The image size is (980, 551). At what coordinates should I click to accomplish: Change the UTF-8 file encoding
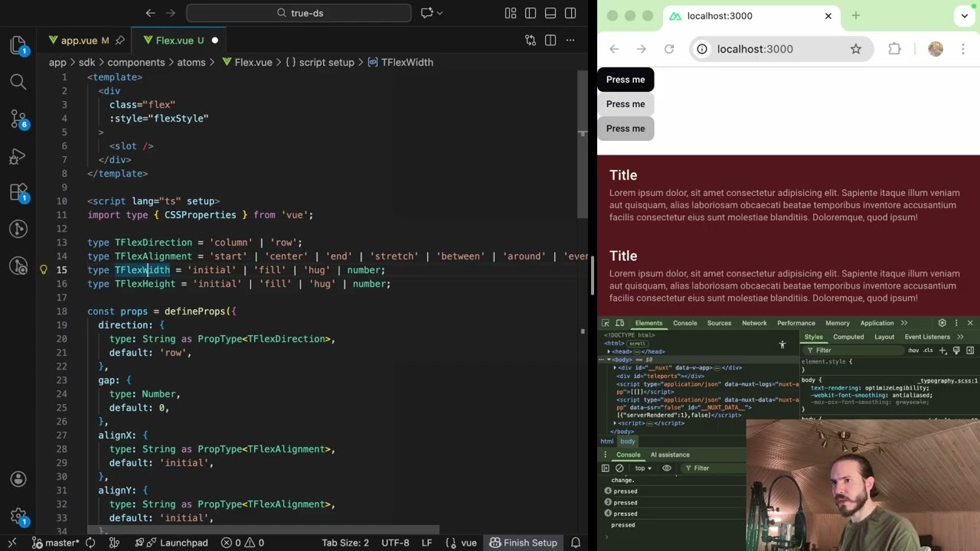[395, 543]
